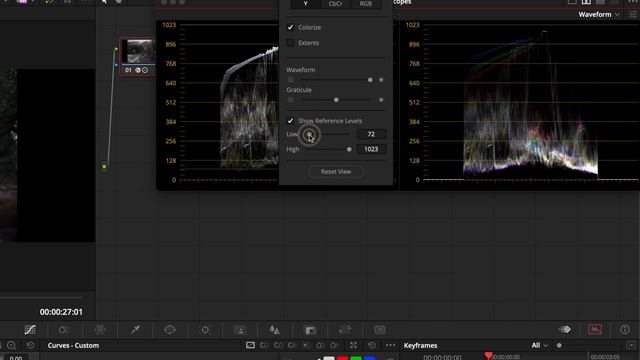640x360 pixels.
Task: Click the Keyframes panel title
Action: click(x=420, y=345)
